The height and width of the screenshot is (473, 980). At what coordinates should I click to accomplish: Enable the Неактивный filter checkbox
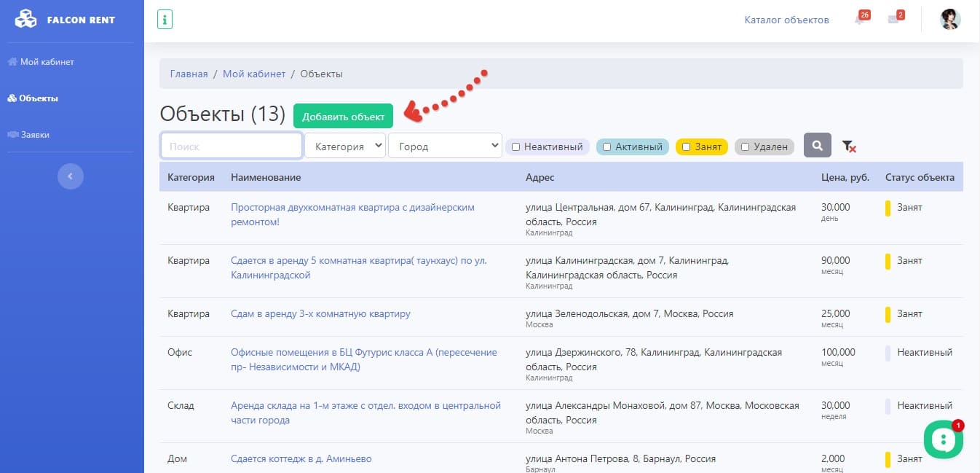515,146
